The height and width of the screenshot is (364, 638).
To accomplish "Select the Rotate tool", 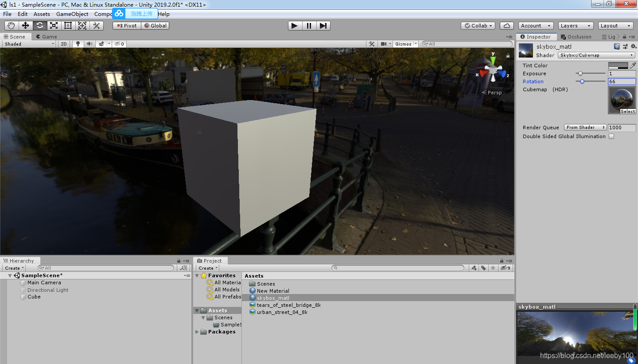I will (x=39, y=26).
